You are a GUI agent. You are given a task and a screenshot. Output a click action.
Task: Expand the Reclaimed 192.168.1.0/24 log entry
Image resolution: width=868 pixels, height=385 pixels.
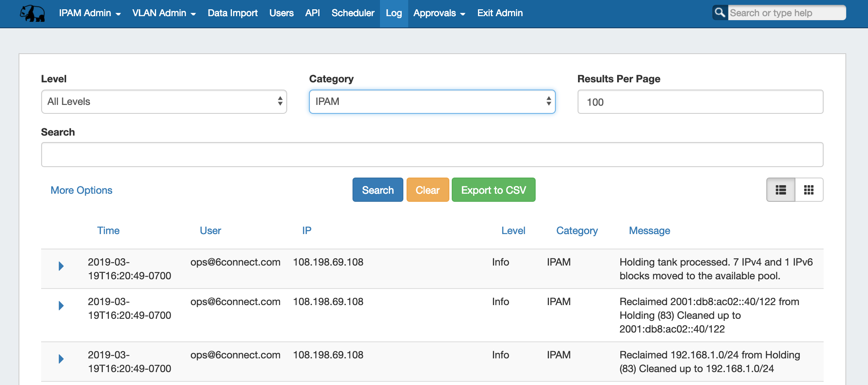(x=61, y=359)
